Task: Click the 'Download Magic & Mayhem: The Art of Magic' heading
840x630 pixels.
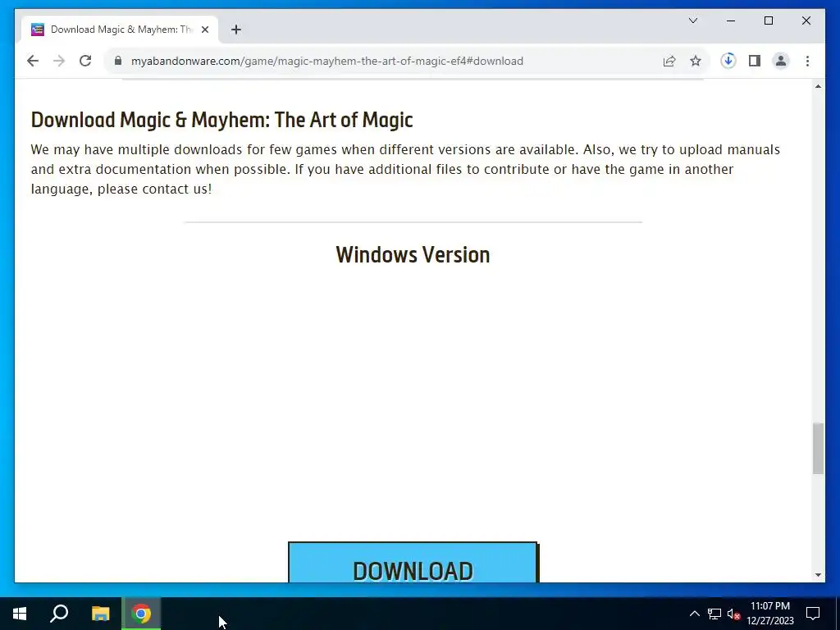Action: [x=221, y=120]
